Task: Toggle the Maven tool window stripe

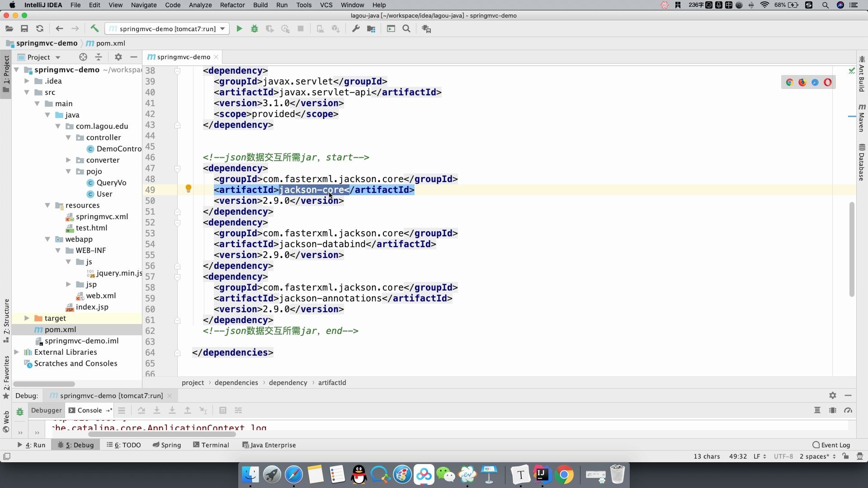Action: click(862, 117)
